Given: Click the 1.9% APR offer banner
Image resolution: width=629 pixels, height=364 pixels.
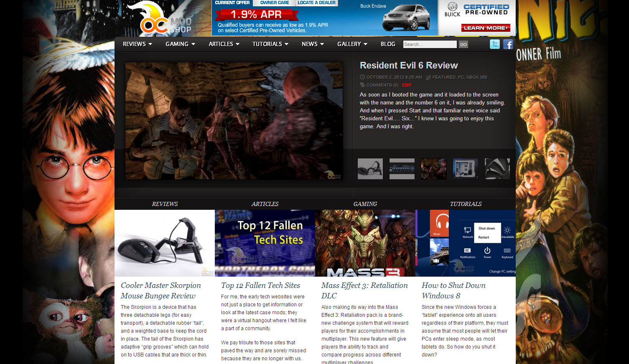Looking at the screenshot, I should coord(256,15).
